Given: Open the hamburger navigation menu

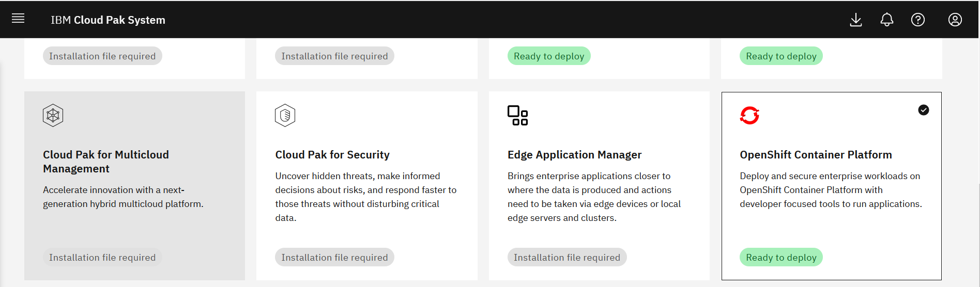Looking at the screenshot, I should pos(18,19).
